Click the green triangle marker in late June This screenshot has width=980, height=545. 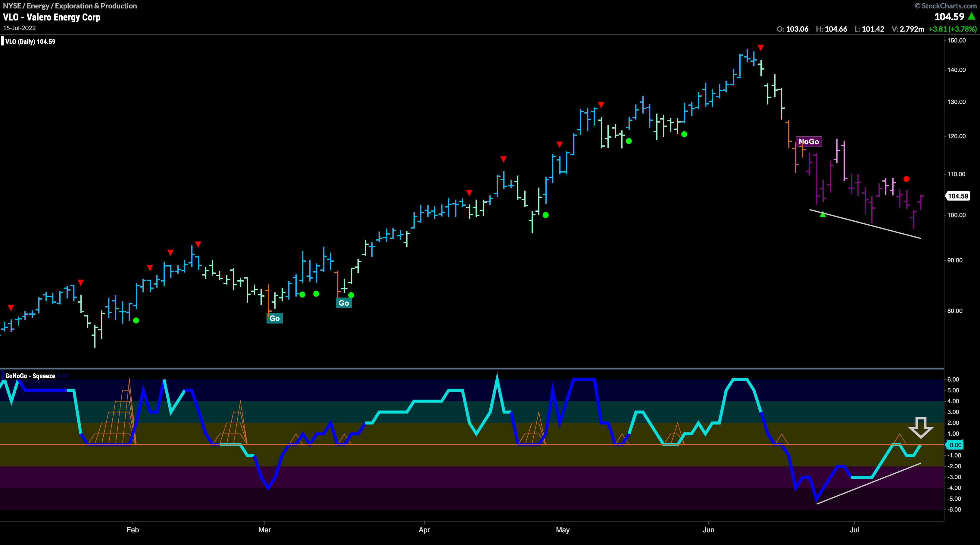823,214
